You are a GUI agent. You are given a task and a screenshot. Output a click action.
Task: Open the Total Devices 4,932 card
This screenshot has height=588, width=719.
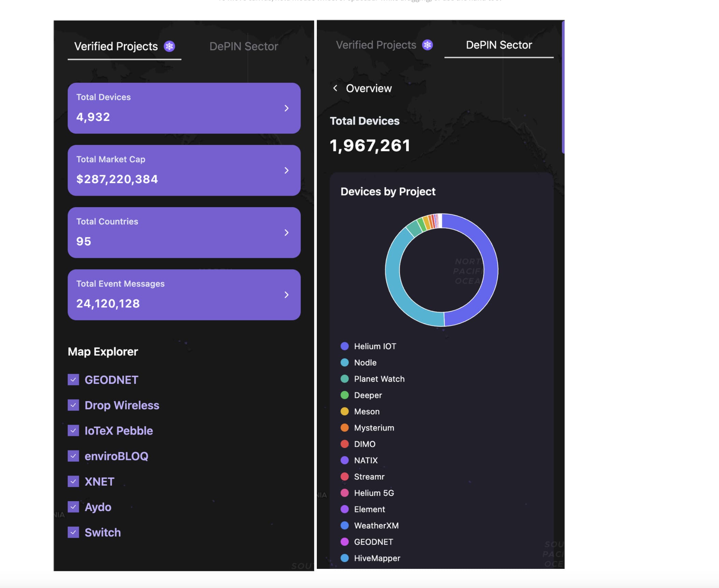184,108
